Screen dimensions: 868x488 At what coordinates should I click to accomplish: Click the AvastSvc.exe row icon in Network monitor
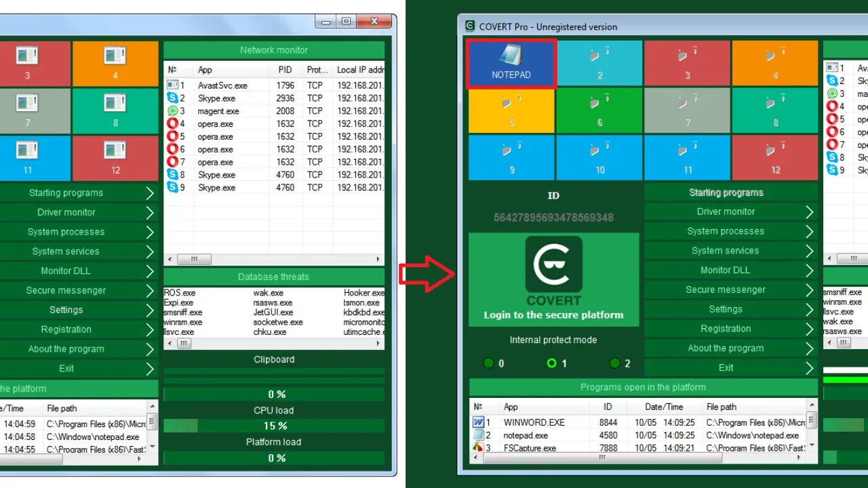pyautogui.click(x=172, y=85)
